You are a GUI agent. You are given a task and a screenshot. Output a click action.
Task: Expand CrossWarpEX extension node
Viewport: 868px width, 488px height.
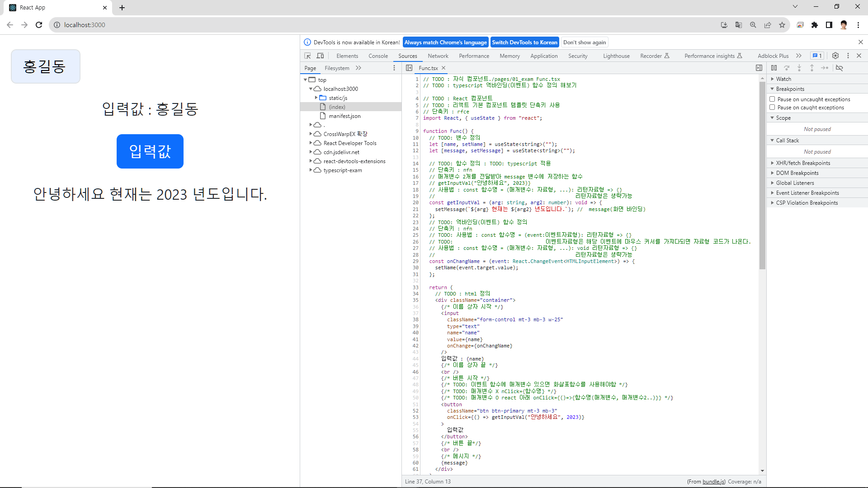[x=311, y=134]
